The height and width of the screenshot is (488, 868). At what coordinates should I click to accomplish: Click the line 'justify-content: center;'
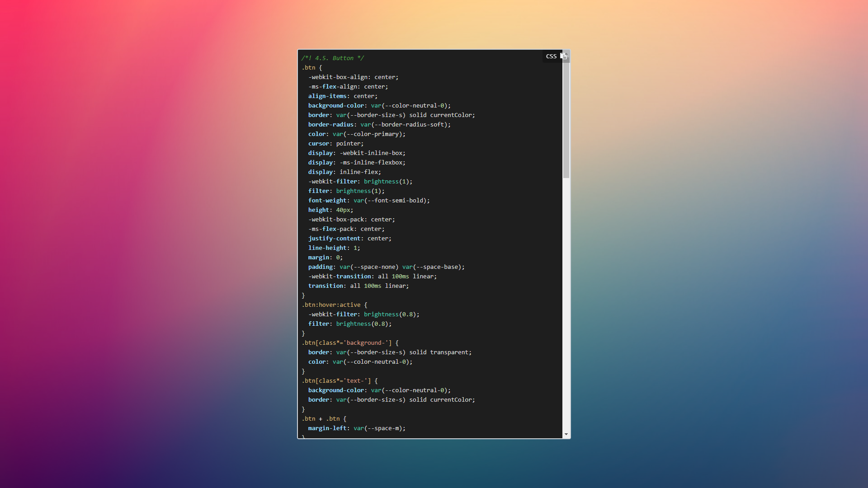point(350,239)
